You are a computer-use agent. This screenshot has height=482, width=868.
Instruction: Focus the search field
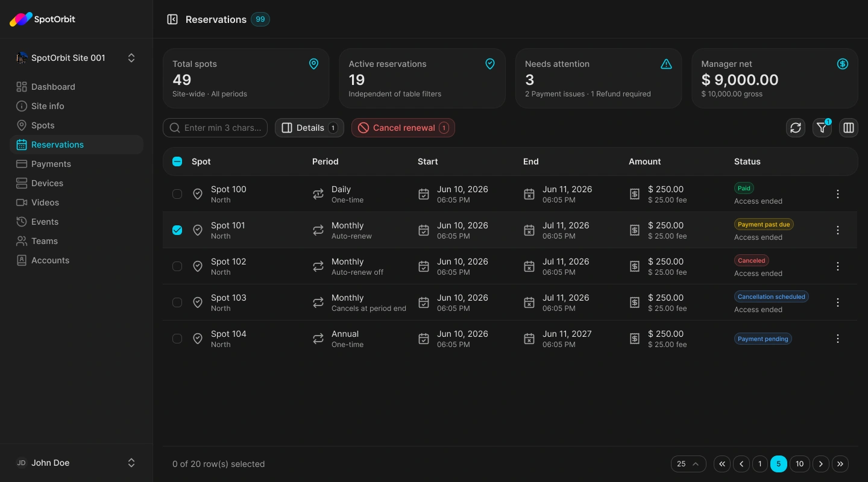(x=215, y=128)
